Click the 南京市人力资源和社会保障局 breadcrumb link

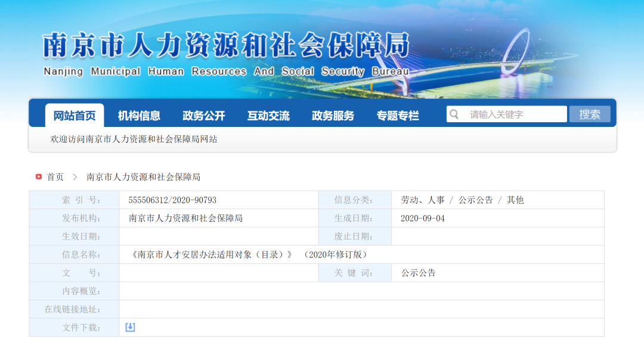click(x=143, y=177)
